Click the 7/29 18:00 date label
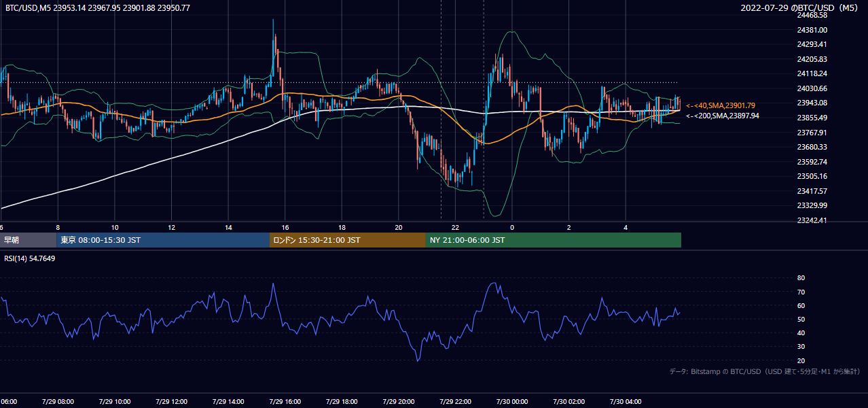Screen dimensions: 868x408 pos(342,402)
